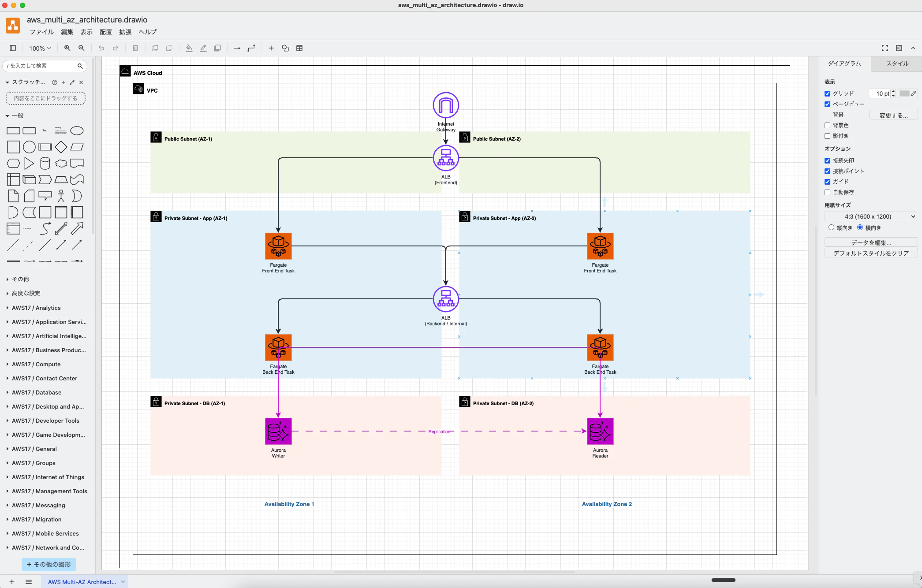Image resolution: width=922 pixels, height=588 pixels.
Task: Click the データを編集... button
Action: [x=871, y=242]
